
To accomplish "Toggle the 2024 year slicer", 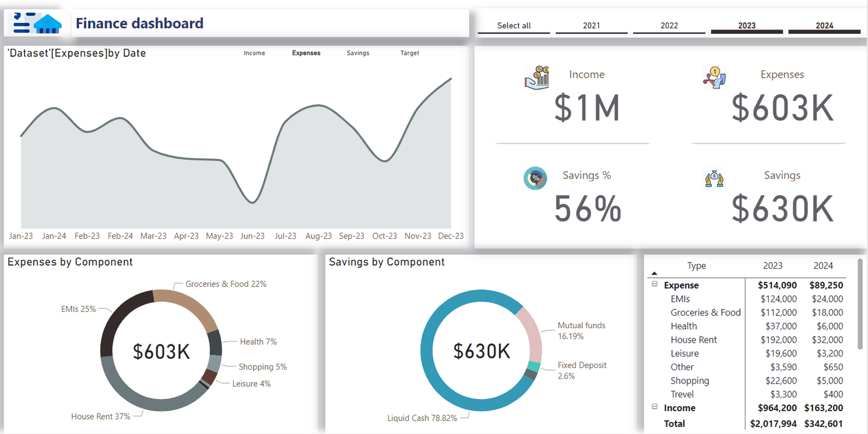I will pyautogui.click(x=824, y=26).
